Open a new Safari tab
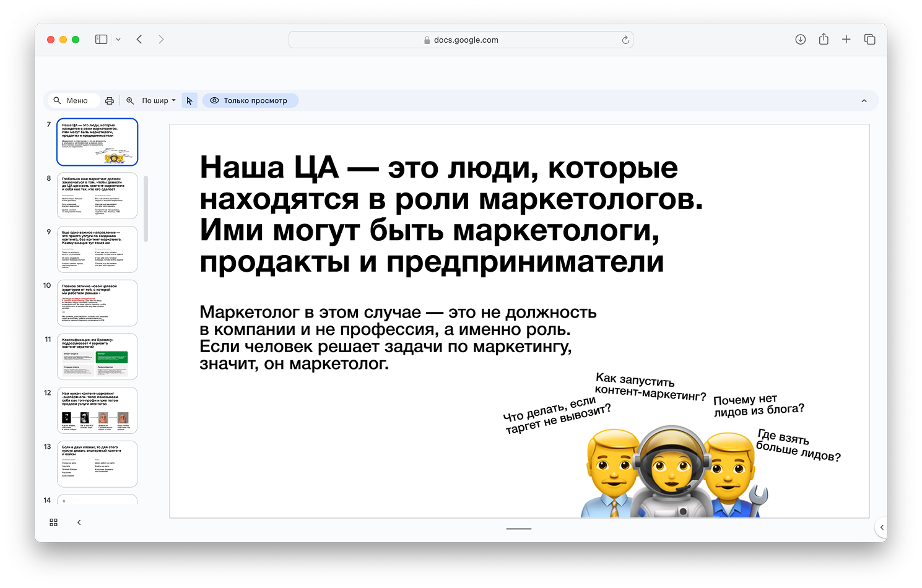This screenshot has height=588, width=922. tap(846, 40)
